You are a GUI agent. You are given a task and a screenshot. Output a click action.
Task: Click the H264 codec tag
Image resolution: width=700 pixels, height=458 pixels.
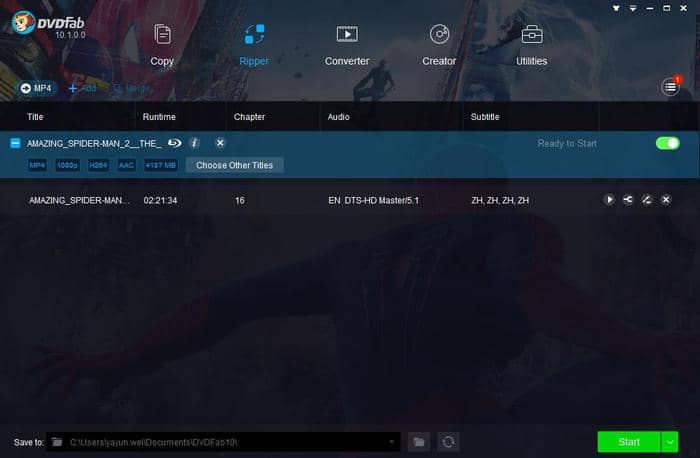click(x=98, y=165)
